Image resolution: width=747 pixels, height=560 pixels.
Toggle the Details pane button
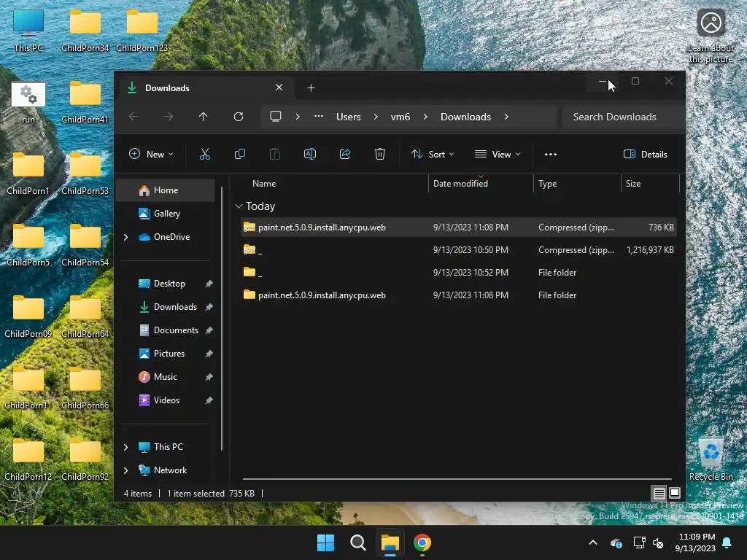[x=646, y=155]
